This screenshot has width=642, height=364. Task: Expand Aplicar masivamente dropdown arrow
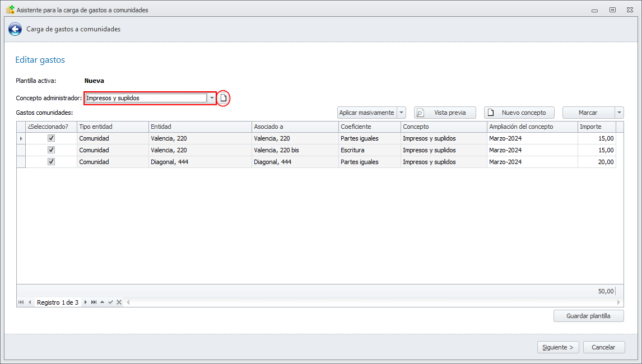pyautogui.click(x=401, y=113)
